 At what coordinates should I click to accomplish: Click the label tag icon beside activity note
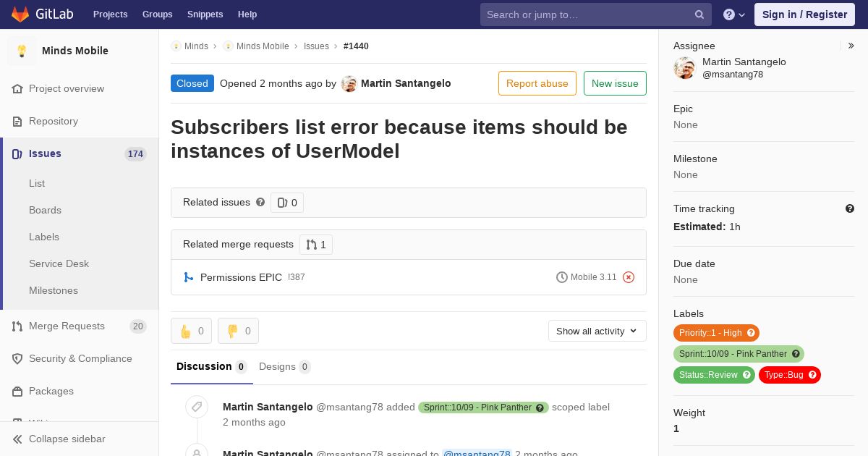197,407
